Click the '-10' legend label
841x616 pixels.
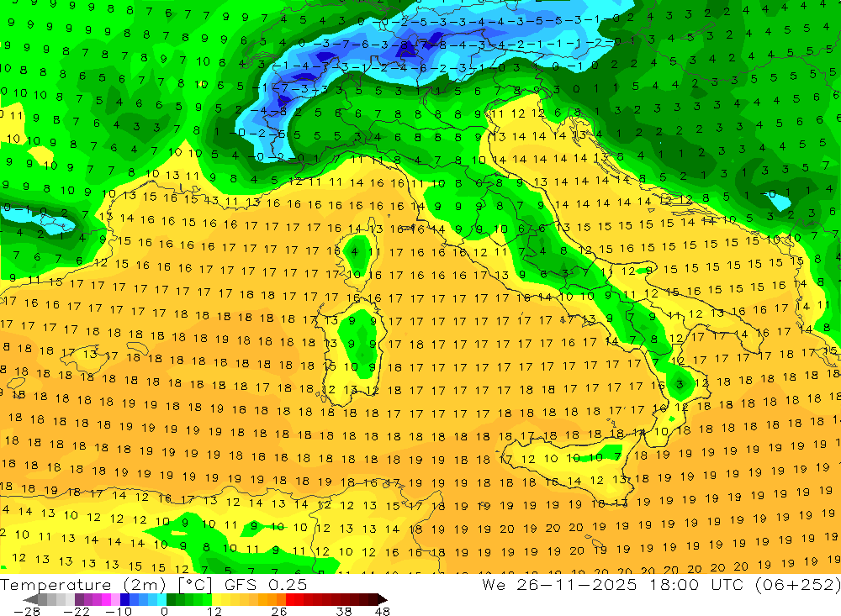pyautogui.click(x=118, y=611)
